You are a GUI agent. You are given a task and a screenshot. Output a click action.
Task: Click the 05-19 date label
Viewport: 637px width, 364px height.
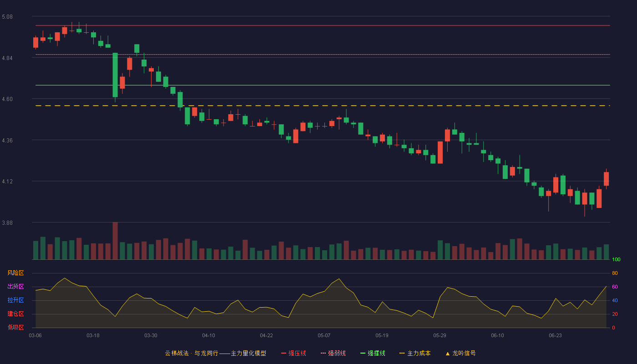pos(382,335)
